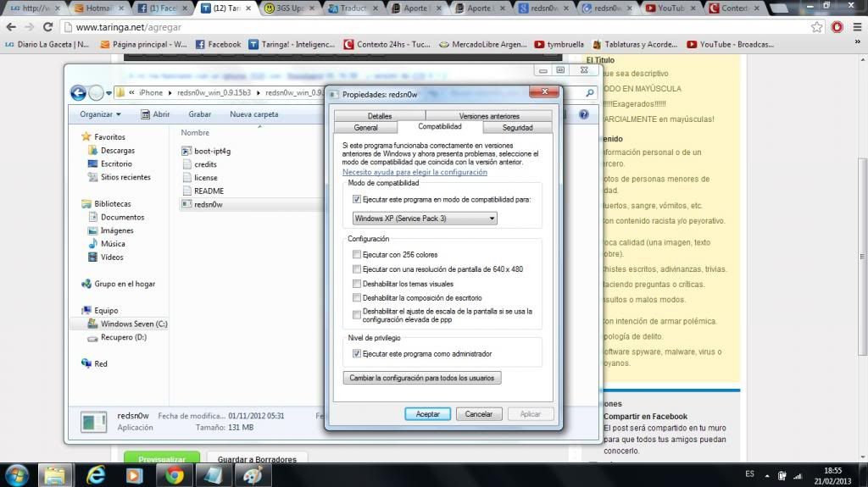
Task: Click Cambiar la configuración para todos los usuarios
Action: tap(422, 378)
